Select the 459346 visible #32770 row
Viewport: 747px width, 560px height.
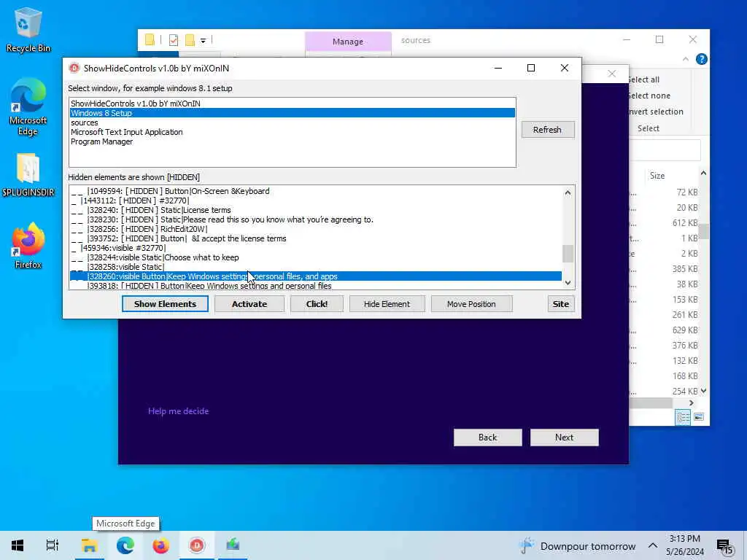pyautogui.click(x=315, y=248)
